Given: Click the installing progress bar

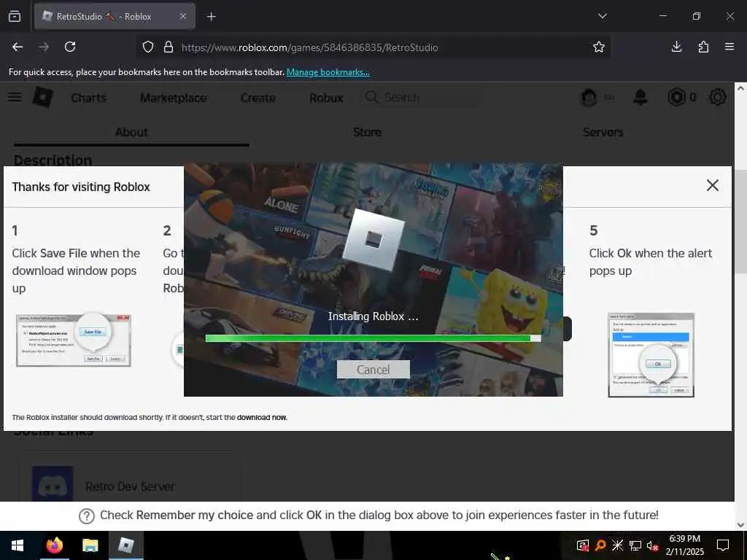Looking at the screenshot, I should tap(373, 338).
